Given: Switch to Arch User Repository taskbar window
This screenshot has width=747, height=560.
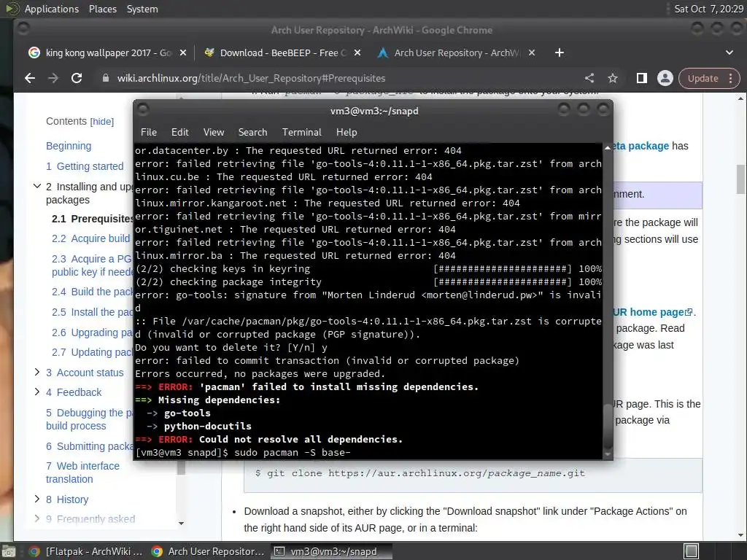Looking at the screenshot, I should 208,551.
